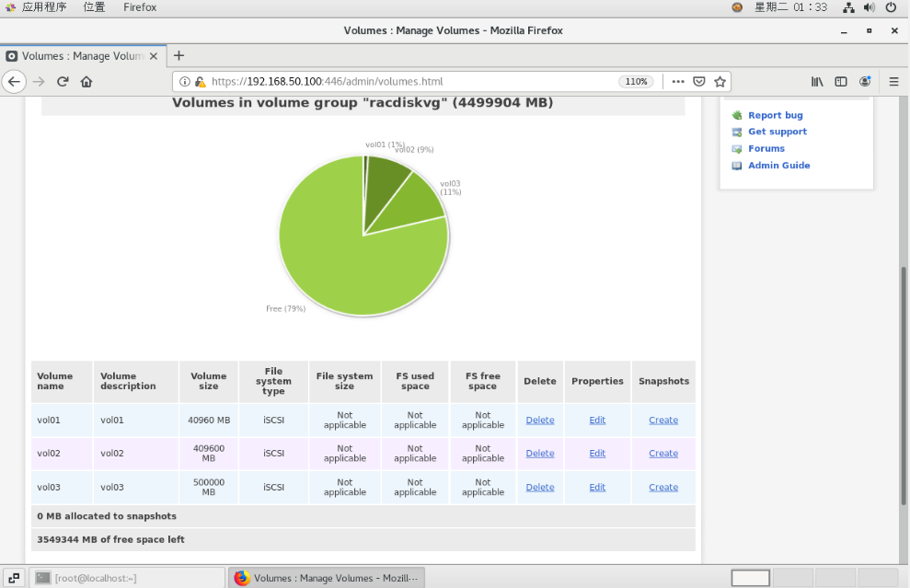
Task: Show site information icon in address bar
Action: [185, 82]
